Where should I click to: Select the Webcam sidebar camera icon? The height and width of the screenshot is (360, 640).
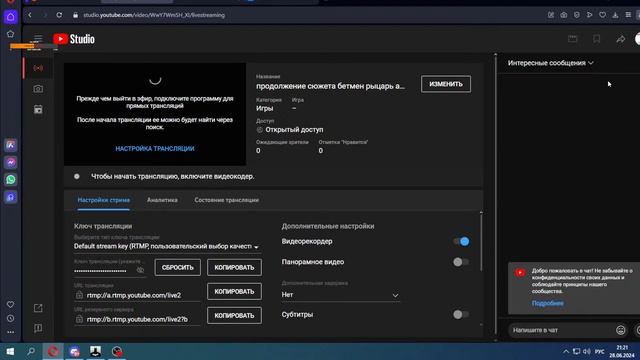[x=38, y=89]
